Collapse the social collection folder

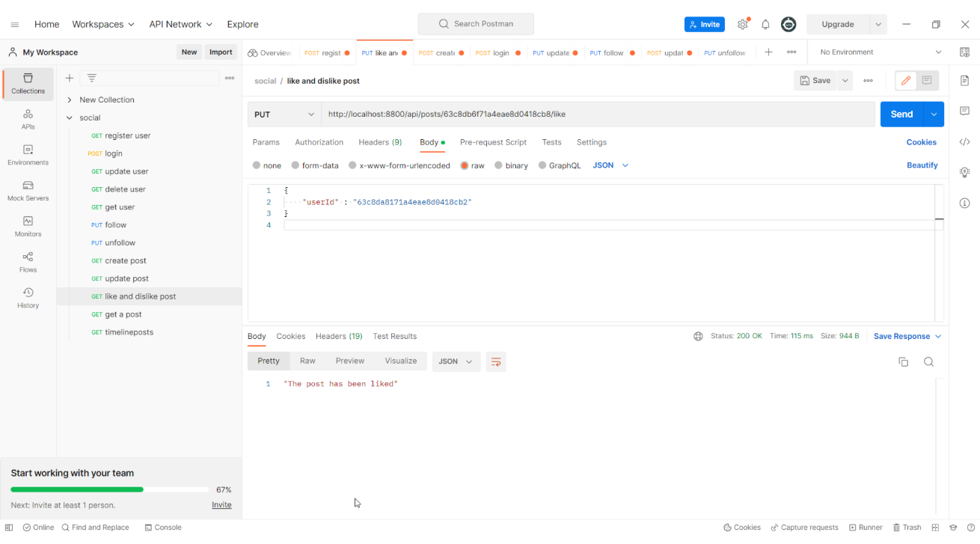tap(69, 117)
